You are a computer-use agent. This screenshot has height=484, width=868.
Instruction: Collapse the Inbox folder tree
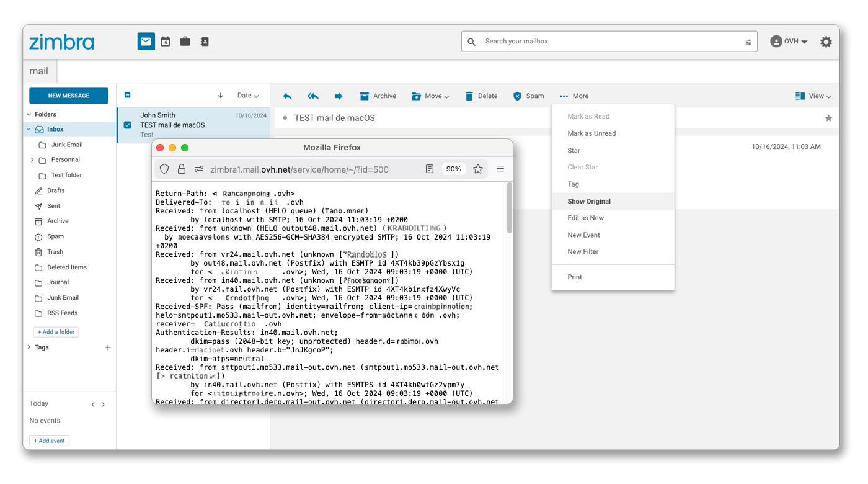click(27, 128)
